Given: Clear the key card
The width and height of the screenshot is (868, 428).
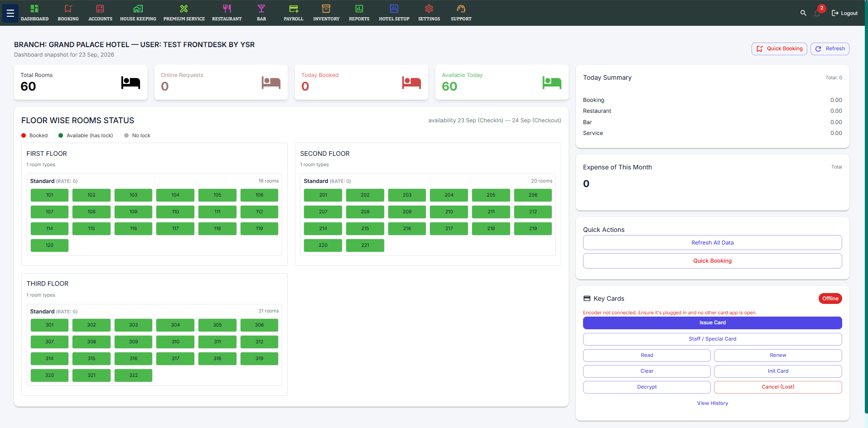Looking at the screenshot, I should click(646, 371).
